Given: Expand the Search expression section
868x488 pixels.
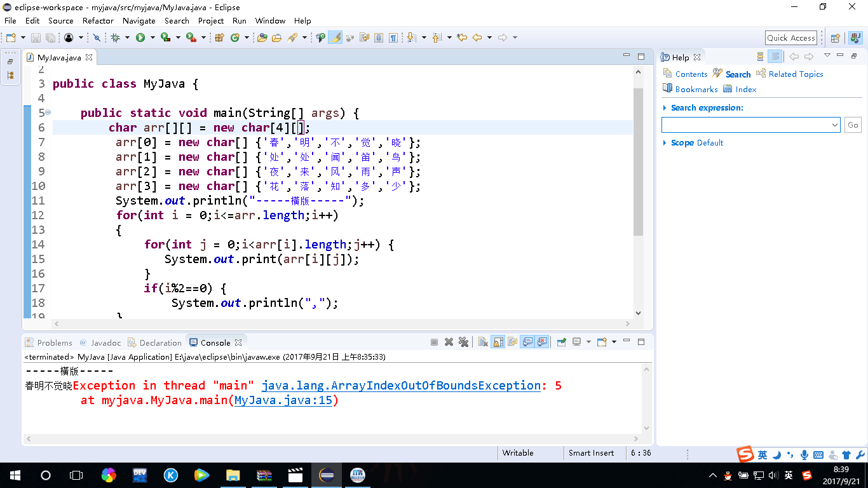Looking at the screenshot, I should pos(665,108).
